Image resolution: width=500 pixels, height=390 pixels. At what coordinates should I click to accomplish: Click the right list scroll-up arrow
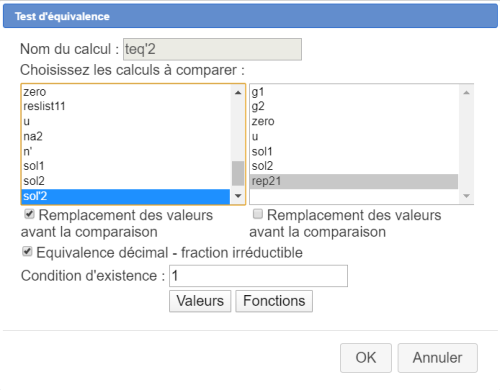[466, 92]
